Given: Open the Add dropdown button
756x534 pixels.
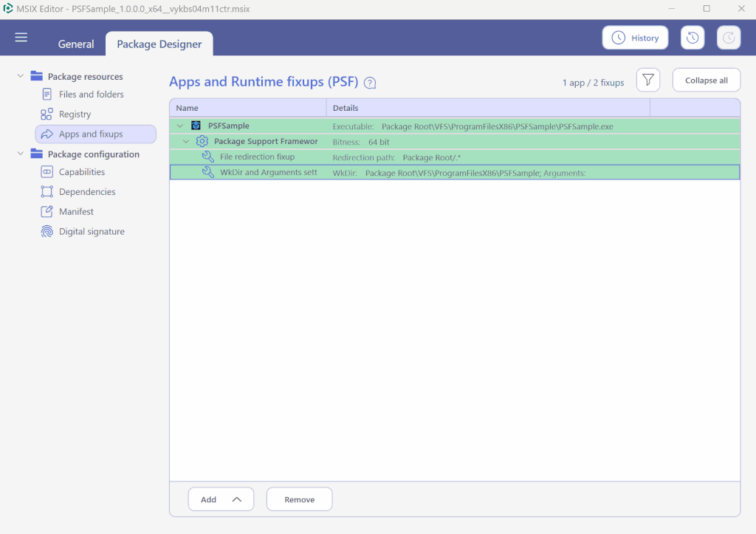Looking at the screenshot, I should 221,499.
